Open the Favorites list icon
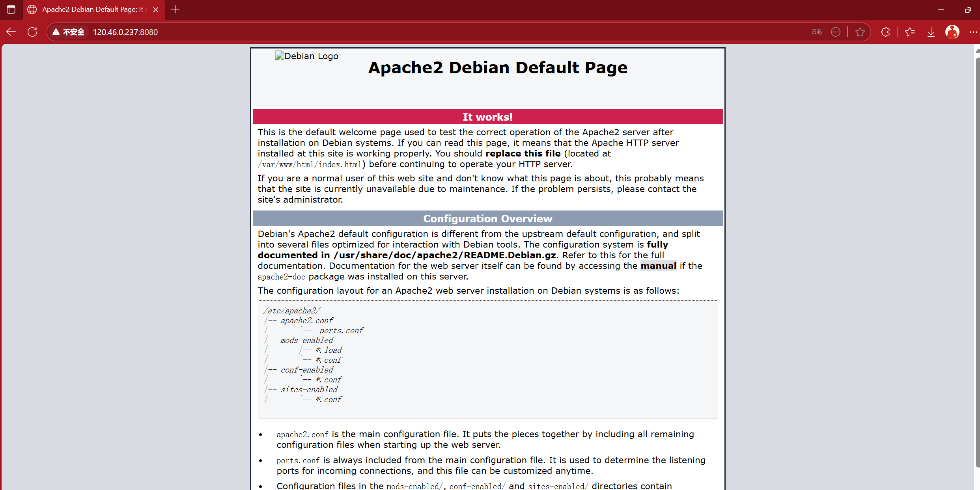Screen dimensions: 980x490 (x=910, y=32)
